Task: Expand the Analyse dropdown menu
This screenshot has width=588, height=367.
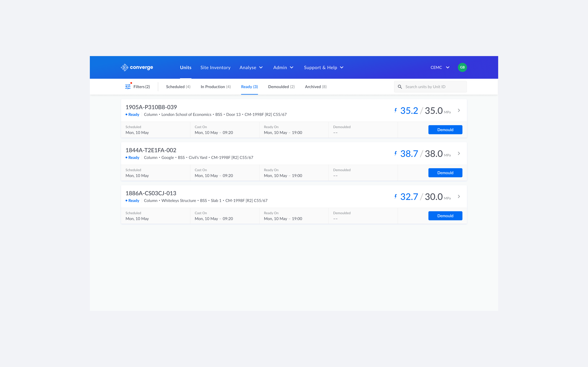Action: pos(251,67)
